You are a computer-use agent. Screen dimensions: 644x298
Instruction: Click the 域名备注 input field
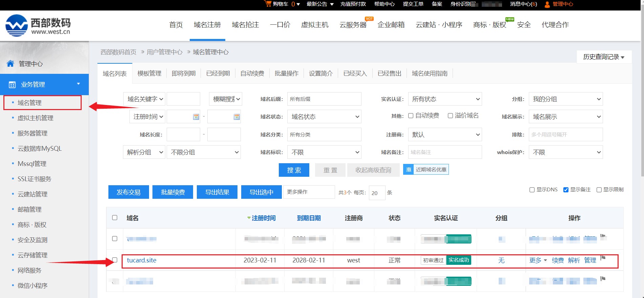tap(445, 152)
